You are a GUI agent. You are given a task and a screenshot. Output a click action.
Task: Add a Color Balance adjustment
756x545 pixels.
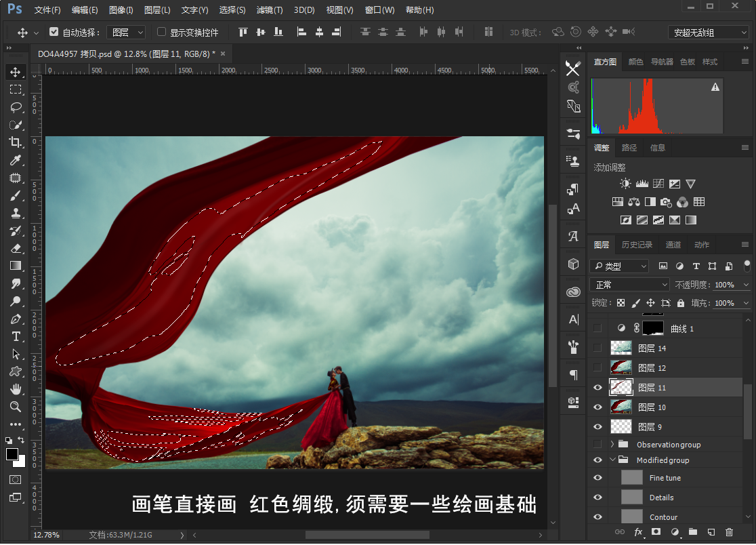(634, 202)
